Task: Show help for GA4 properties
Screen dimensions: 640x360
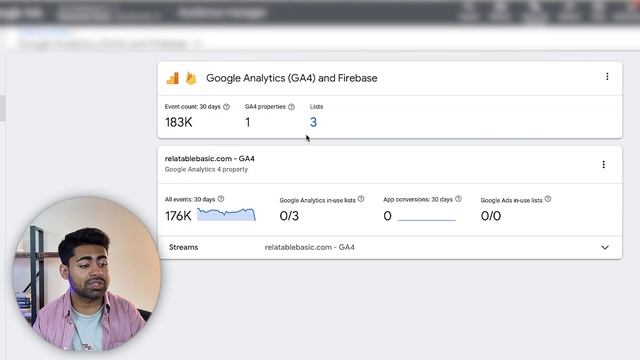Action: [291, 107]
